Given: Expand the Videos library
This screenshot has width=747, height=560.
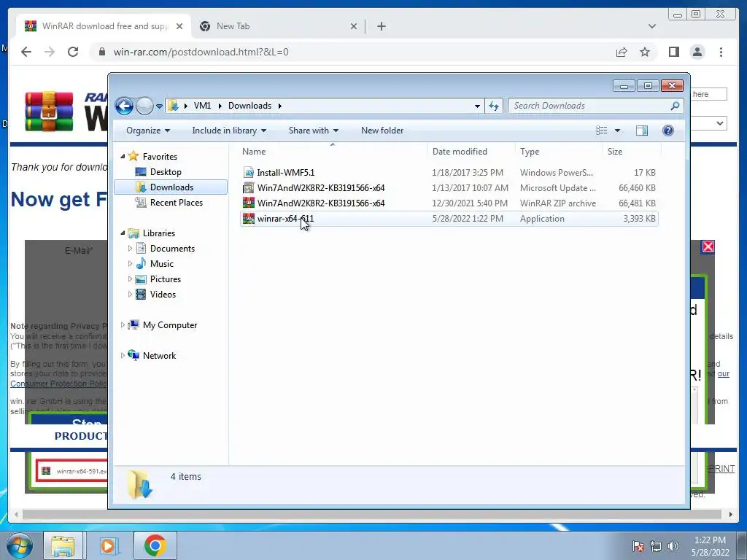Looking at the screenshot, I should click(x=130, y=295).
